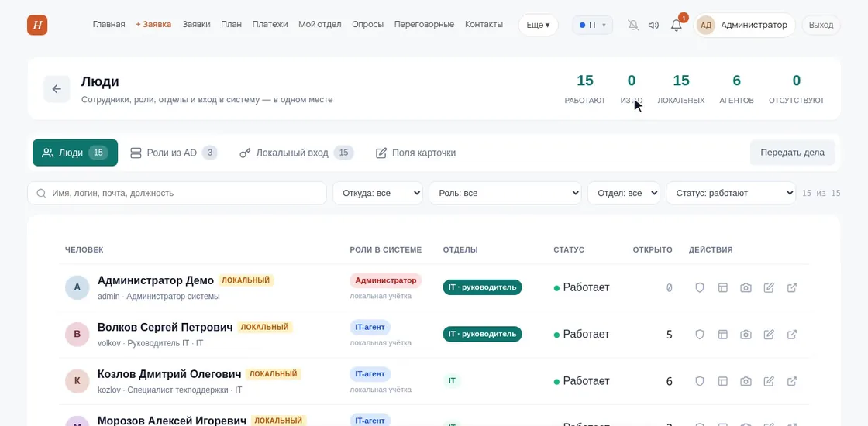Image resolution: width=868 pixels, height=426 pixels.
Task: Click layout icon for Волков Сергей Петрович
Action: 722,335
